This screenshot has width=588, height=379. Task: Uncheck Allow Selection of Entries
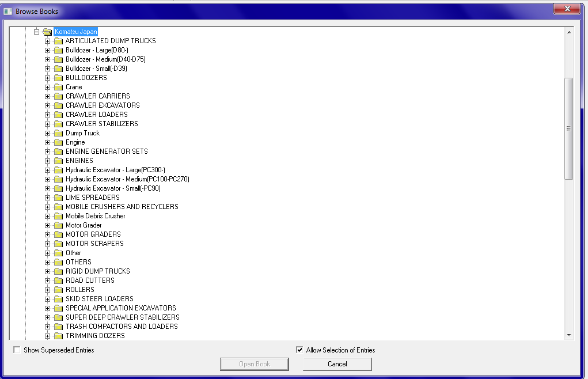299,350
